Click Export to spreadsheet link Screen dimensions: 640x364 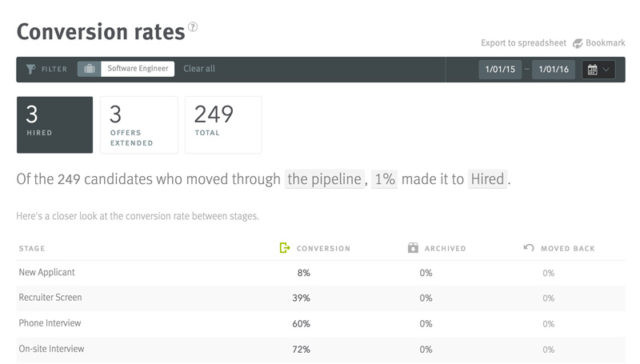pyautogui.click(x=523, y=43)
